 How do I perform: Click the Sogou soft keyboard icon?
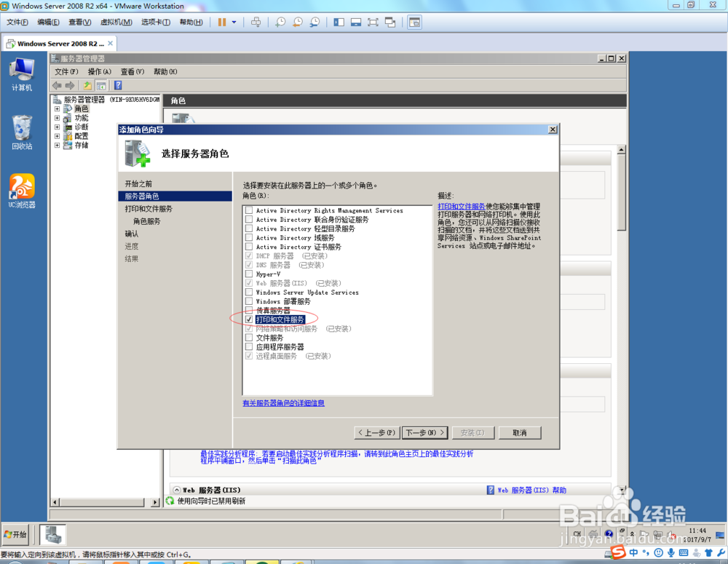point(684,552)
